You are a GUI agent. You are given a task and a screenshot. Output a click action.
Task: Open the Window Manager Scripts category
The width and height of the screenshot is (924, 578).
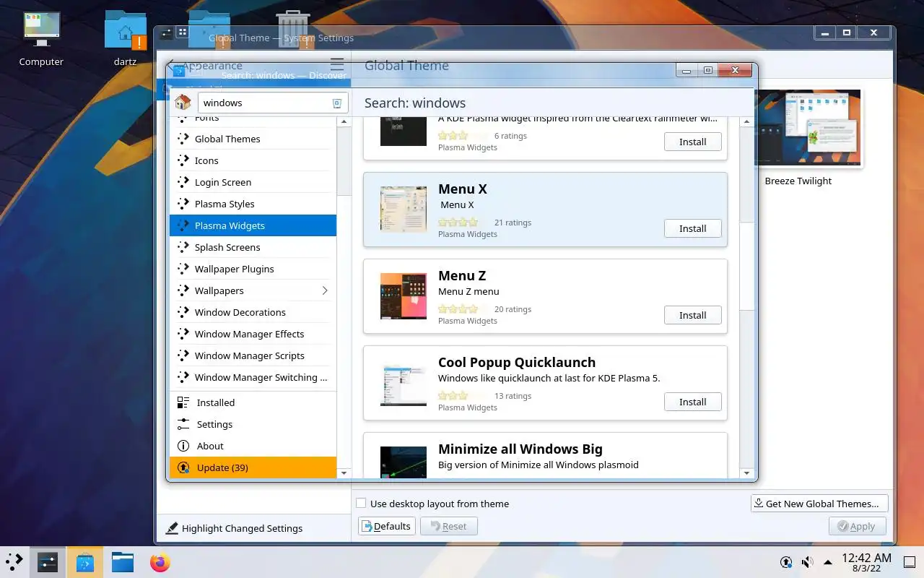coord(253,355)
